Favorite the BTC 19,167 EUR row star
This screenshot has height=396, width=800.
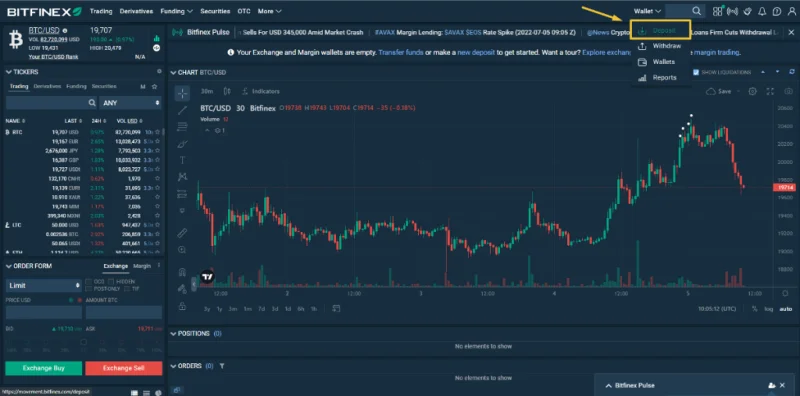click(x=158, y=141)
